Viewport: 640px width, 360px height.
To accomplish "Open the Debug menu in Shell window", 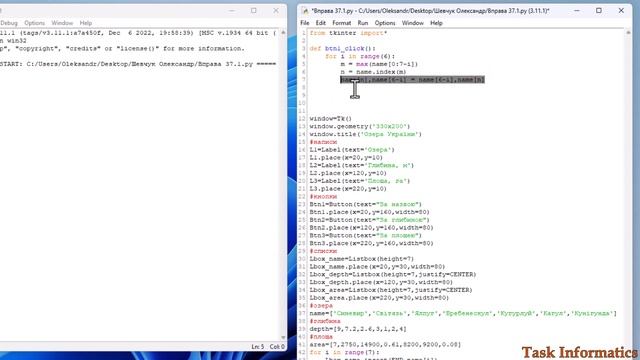I will tap(9, 23).
